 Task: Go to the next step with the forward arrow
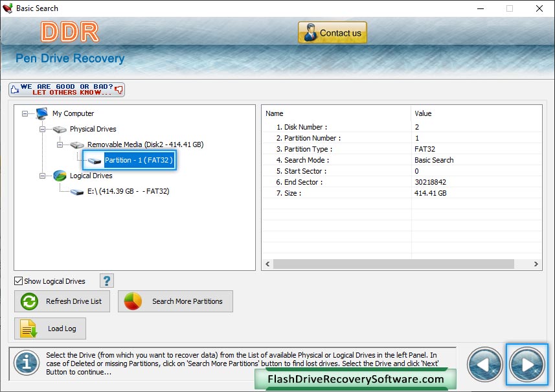point(527,364)
